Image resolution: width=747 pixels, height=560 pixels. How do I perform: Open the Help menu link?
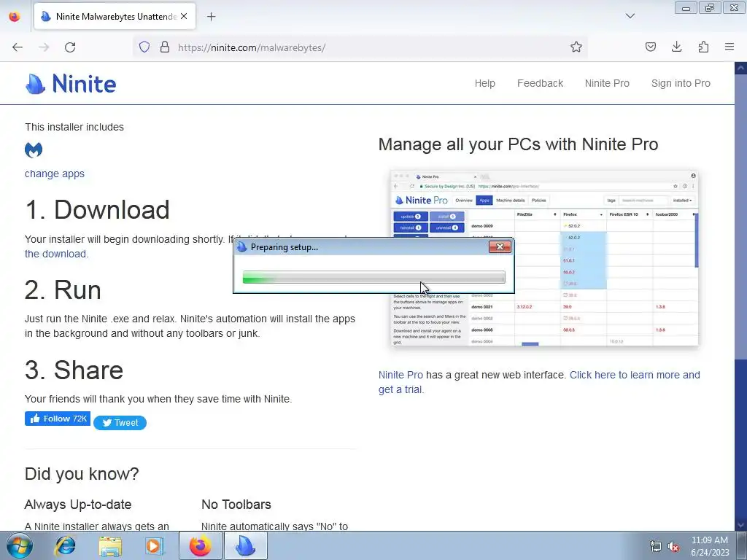(x=484, y=83)
